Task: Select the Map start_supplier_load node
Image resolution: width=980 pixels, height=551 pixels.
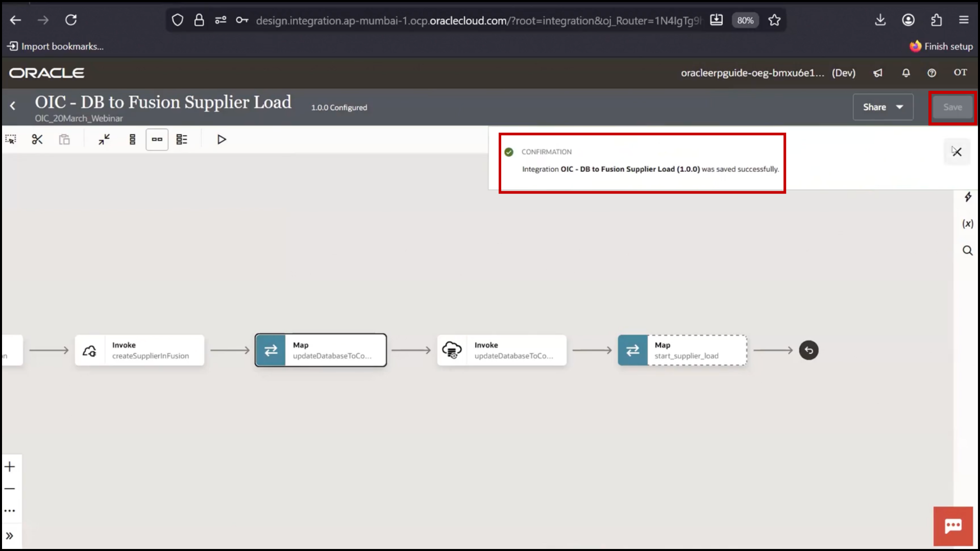Action: [682, 350]
